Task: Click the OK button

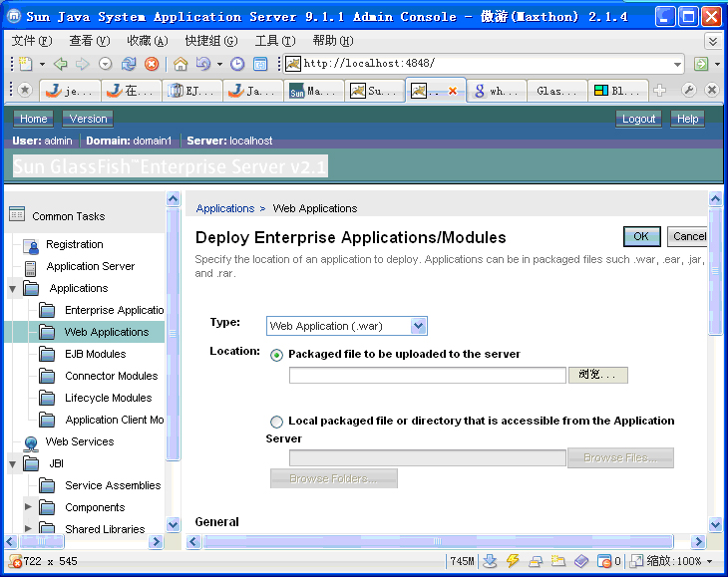Action: (x=640, y=236)
